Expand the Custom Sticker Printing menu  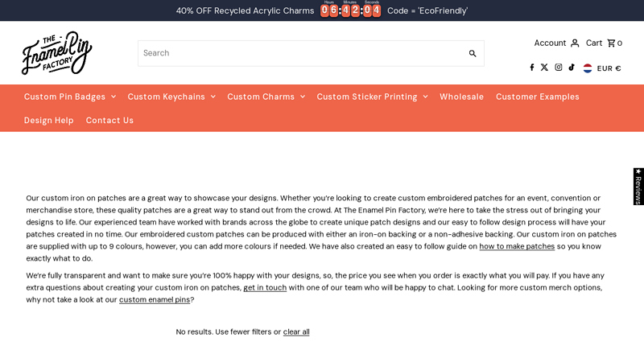point(372,97)
